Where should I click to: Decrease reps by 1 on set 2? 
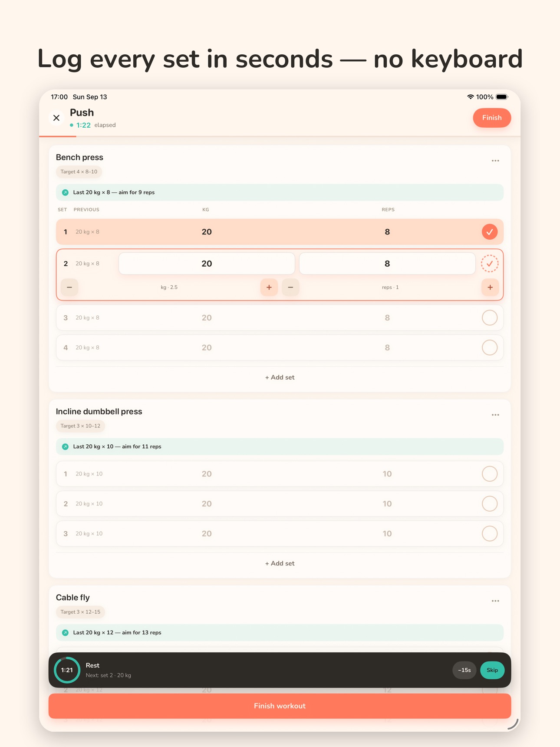pyautogui.click(x=290, y=287)
